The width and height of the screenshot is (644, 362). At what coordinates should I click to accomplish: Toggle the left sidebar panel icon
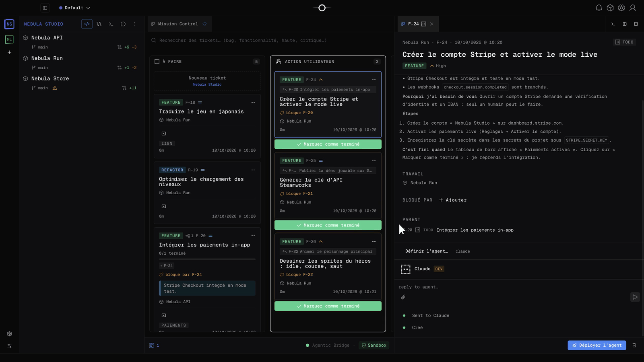pos(45,8)
